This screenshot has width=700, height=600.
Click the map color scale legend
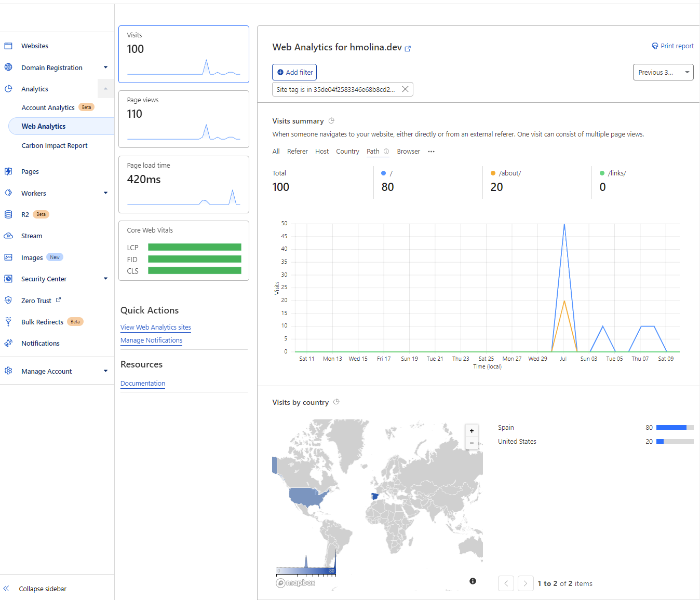(x=306, y=571)
